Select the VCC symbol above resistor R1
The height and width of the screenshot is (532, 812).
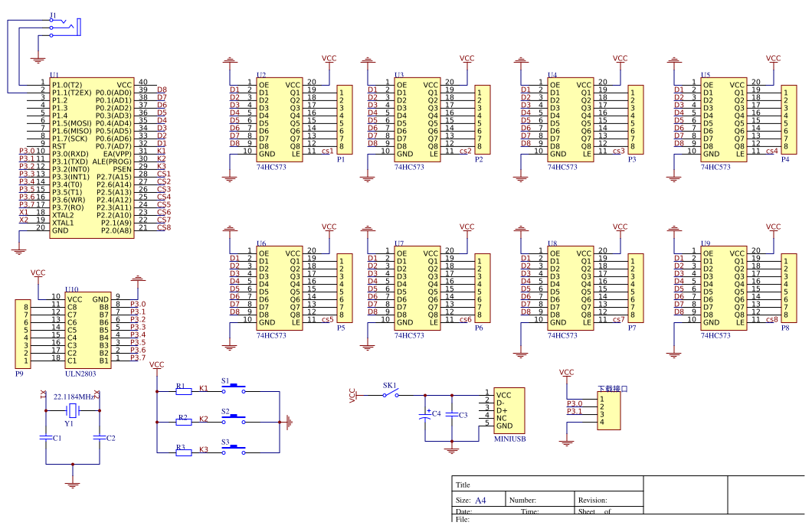pos(157,368)
